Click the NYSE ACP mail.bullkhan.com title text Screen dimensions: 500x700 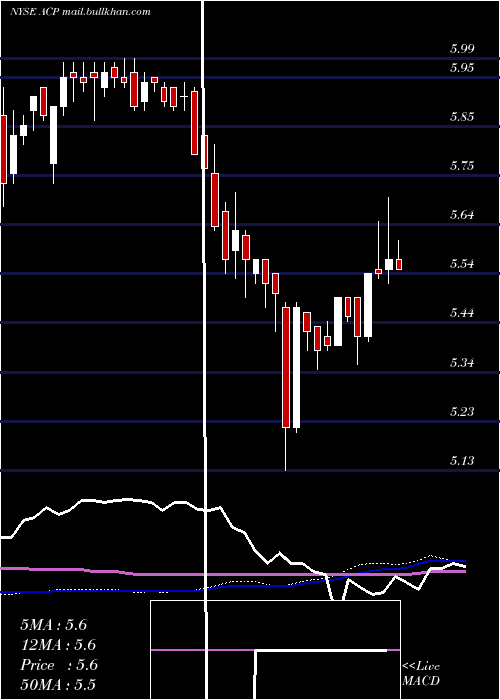click(80, 12)
